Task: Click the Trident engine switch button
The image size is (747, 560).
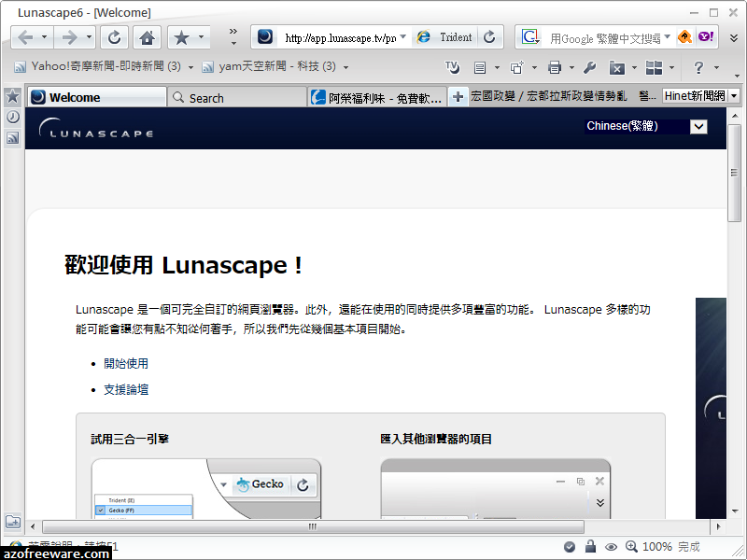Action: 444,36
